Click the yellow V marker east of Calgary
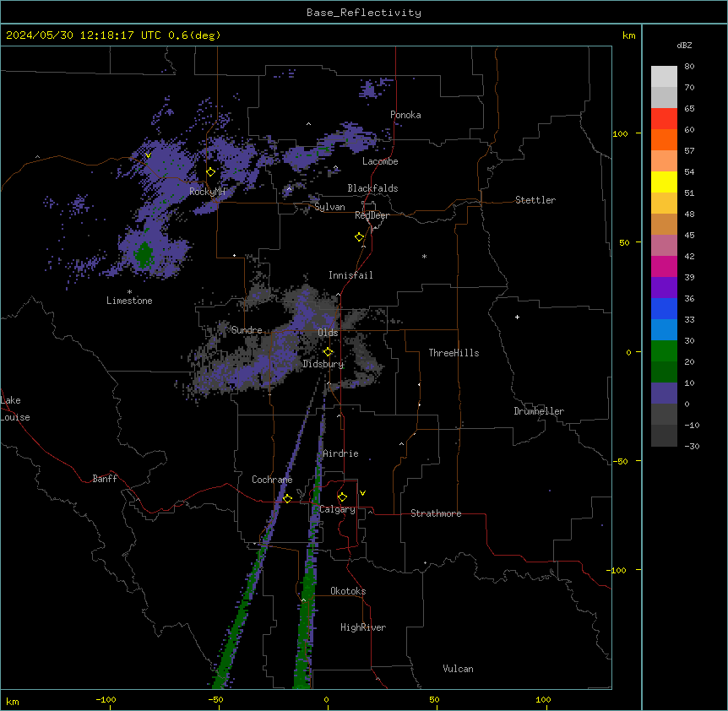This screenshot has height=711, width=728. 362,493
